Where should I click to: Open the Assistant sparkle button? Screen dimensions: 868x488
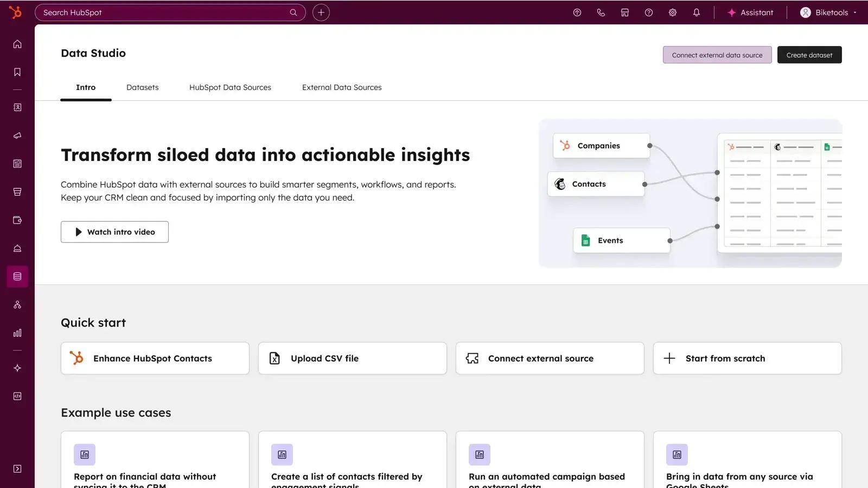(x=750, y=12)
